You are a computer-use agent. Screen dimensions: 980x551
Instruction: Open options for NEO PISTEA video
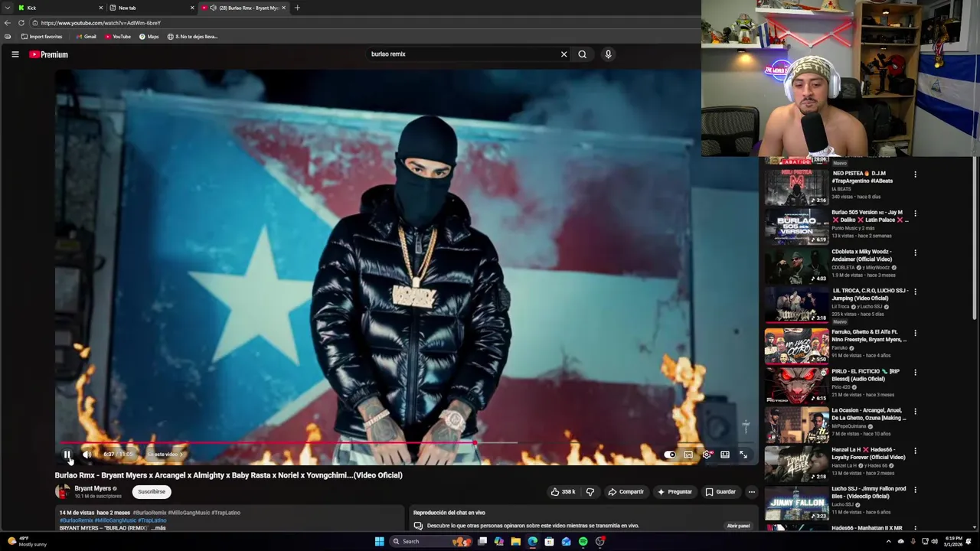tap(915, 174)
